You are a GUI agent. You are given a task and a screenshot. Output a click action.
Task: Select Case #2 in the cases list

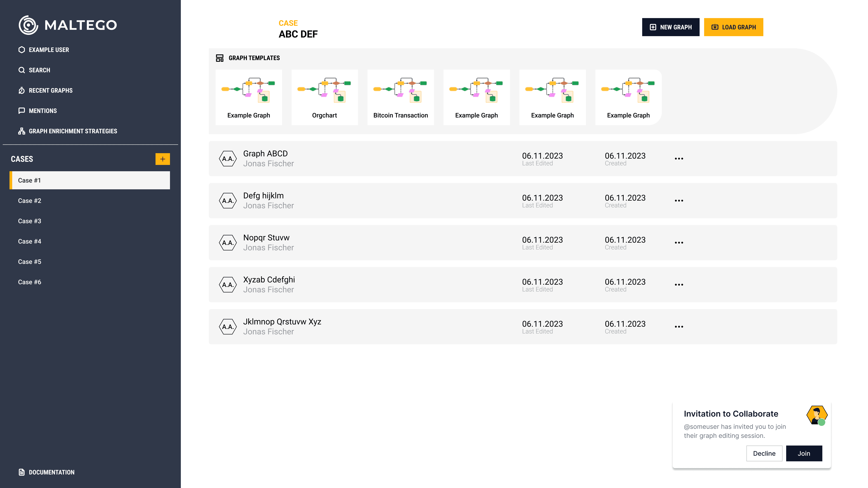tap(30, 201)
